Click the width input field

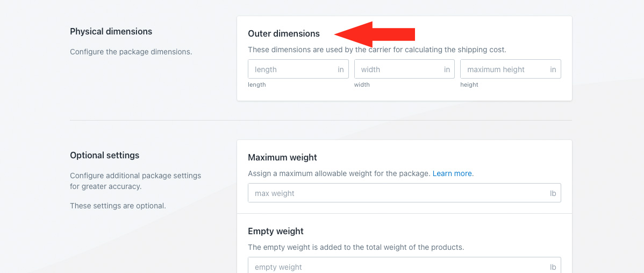[398, 69]
